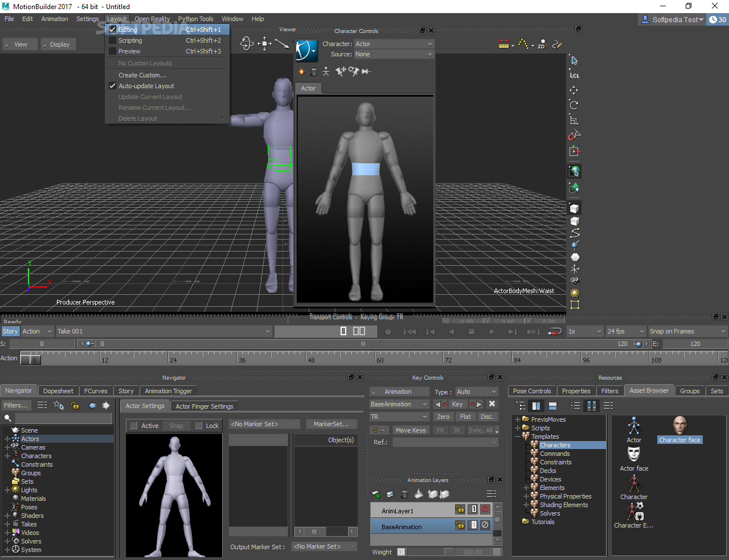Click the sun light icon in viewer toolbar

tap(575, 293)
